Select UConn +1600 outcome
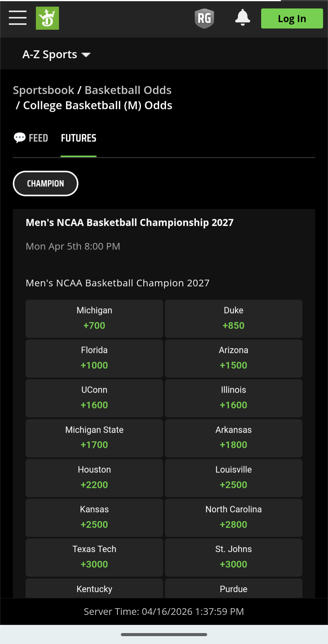328x644 pixels. coord(94,398)
